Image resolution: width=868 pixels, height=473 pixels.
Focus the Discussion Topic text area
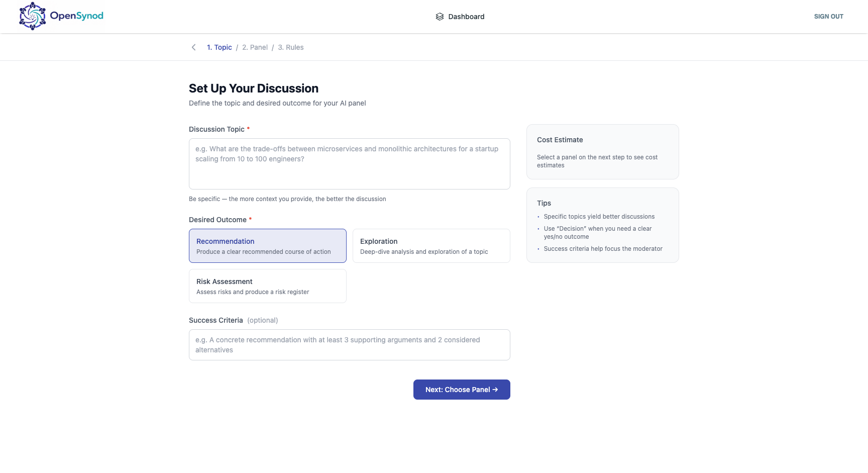click(350, 164)
